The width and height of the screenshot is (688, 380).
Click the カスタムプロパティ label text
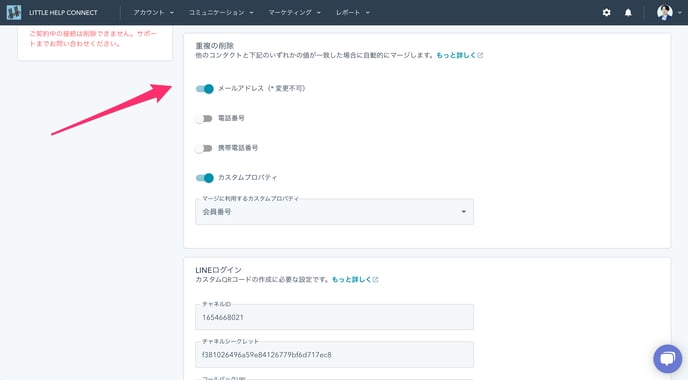247,178
